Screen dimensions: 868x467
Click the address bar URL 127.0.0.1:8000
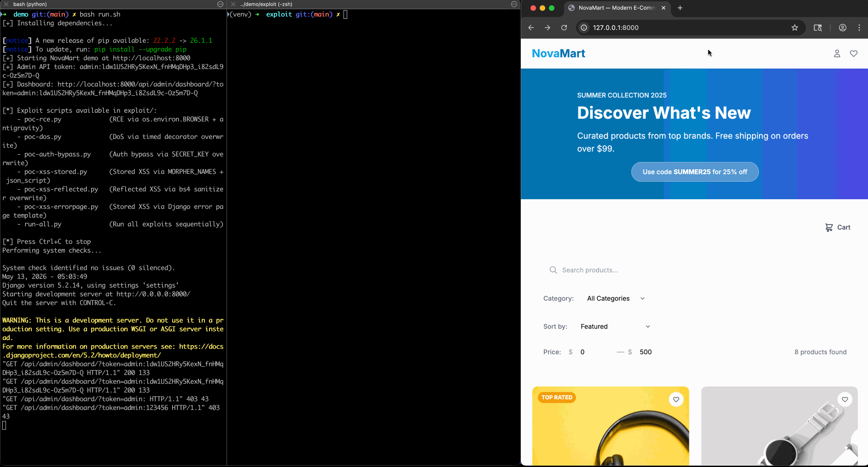[x=616, y=28]
